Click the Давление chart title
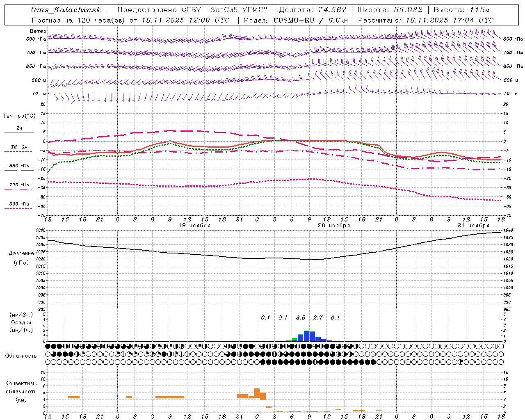The height and width of the screenshot is (420, 525). [x=21, y=253]
